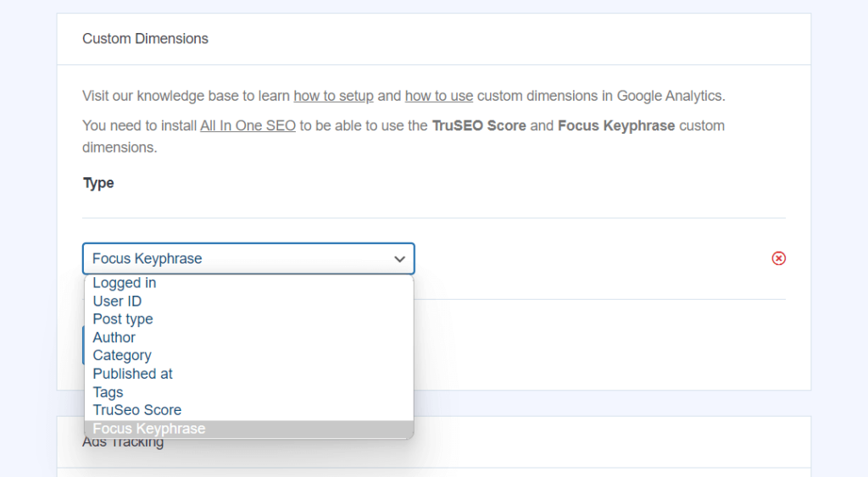
Task: Choose User ID from the dropdown list
Action: tap(117, 301)
